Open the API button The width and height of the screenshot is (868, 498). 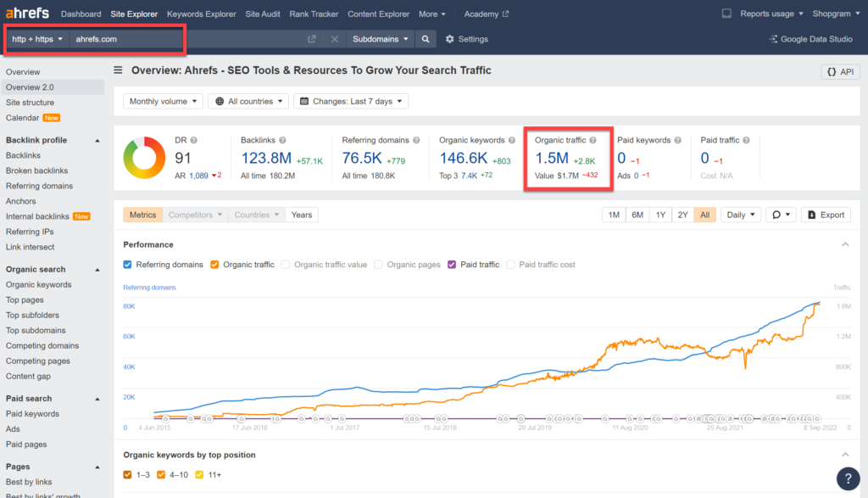tap(840, 71)
